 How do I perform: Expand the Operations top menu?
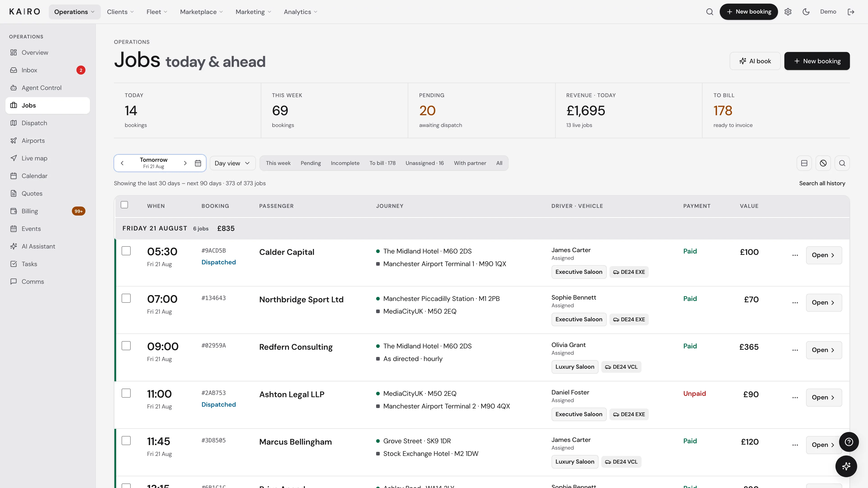point(74,12)
